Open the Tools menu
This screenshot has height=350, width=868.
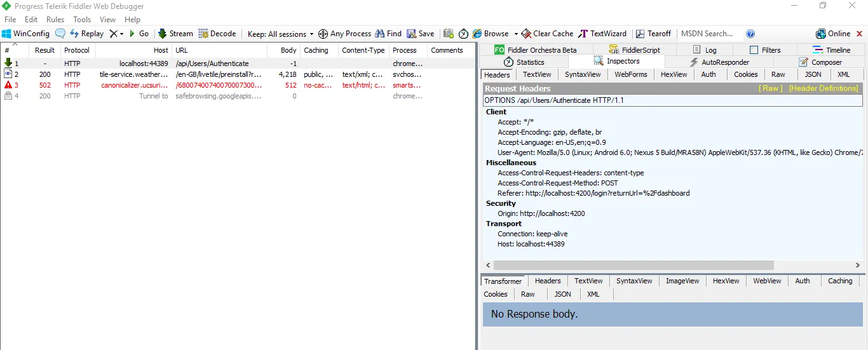[82, 20]
